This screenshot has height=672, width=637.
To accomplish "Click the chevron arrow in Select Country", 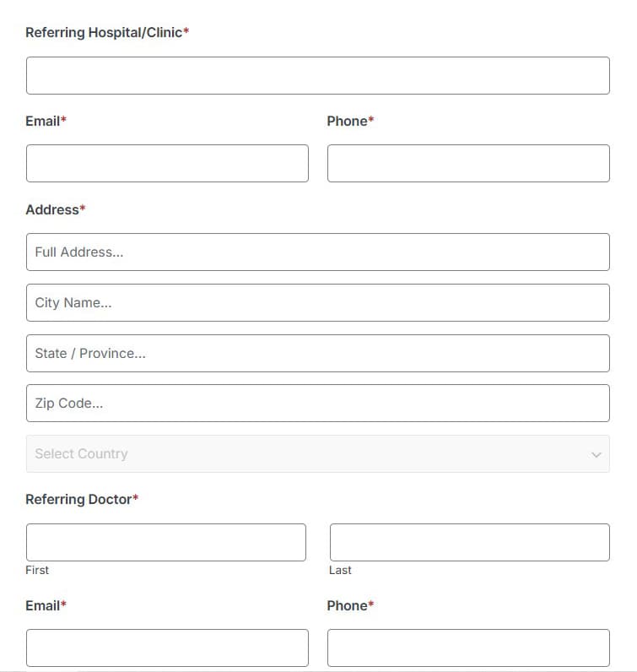I will click(597, 455).
